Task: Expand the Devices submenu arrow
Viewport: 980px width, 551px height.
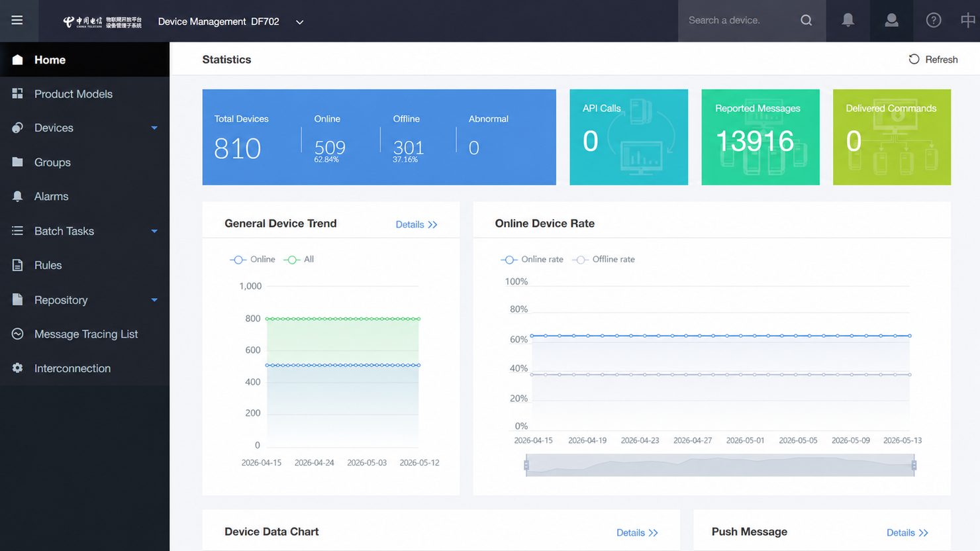Action: coord(154,128)
